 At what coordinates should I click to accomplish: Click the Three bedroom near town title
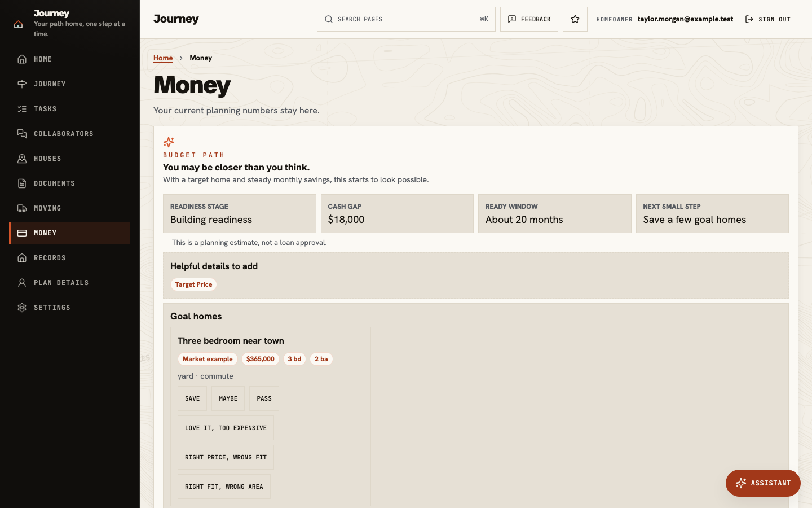click(231, 341)
